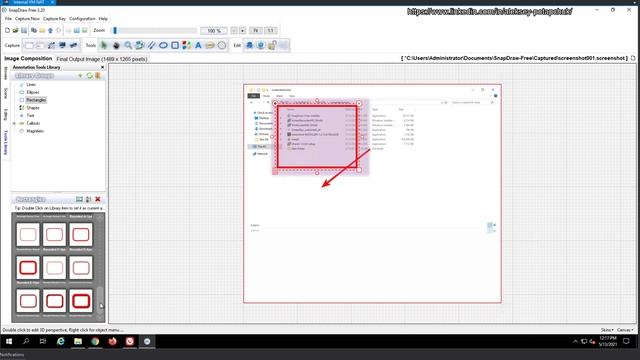Click the monitor screen capture icon

[62, 45]
